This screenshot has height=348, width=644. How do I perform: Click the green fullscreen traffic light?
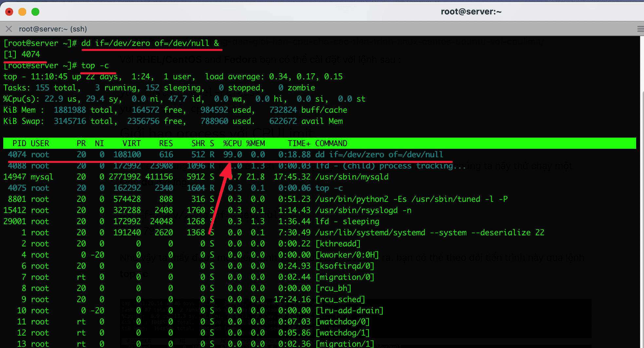35,11
